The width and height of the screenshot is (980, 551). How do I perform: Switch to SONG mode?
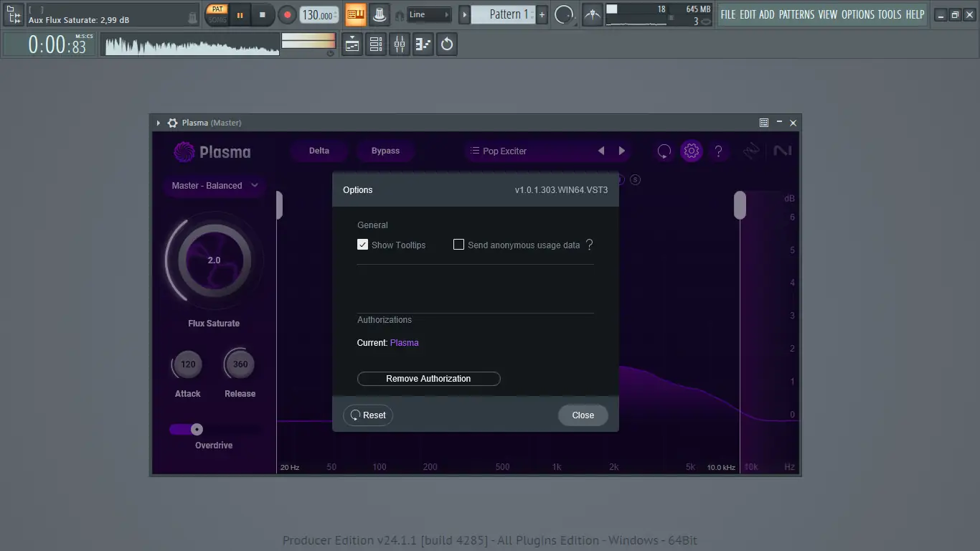tap(217, 20)
